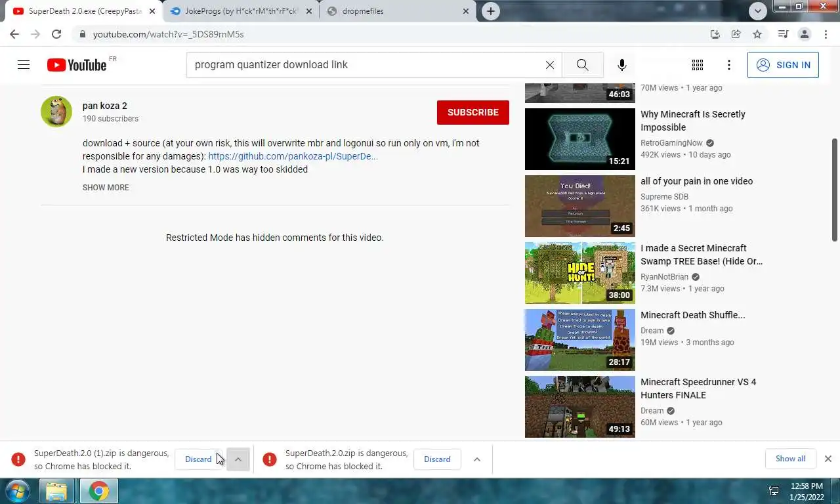This screenshot has width=840, height=504.
Task: Open Chrome profile avatar
Action: click(x=804, y=34)
